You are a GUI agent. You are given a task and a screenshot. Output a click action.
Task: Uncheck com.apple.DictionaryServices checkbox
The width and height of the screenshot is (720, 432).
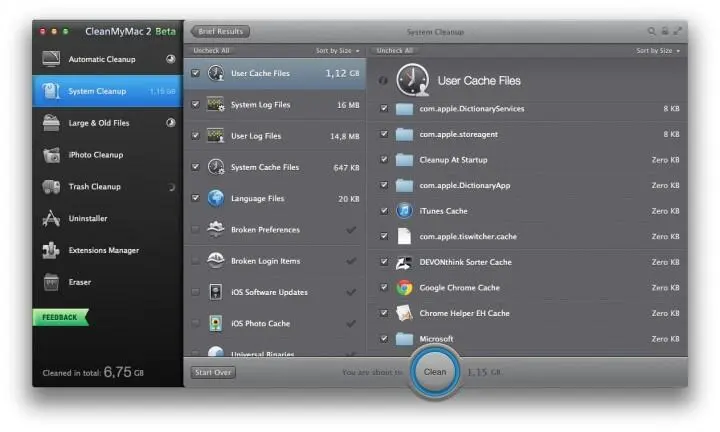(384, 108)
